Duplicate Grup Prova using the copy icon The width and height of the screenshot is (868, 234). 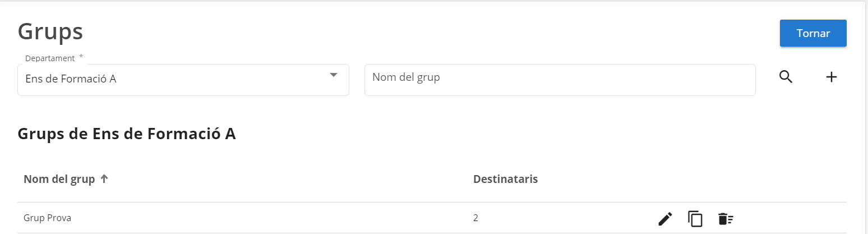point(695,219)
